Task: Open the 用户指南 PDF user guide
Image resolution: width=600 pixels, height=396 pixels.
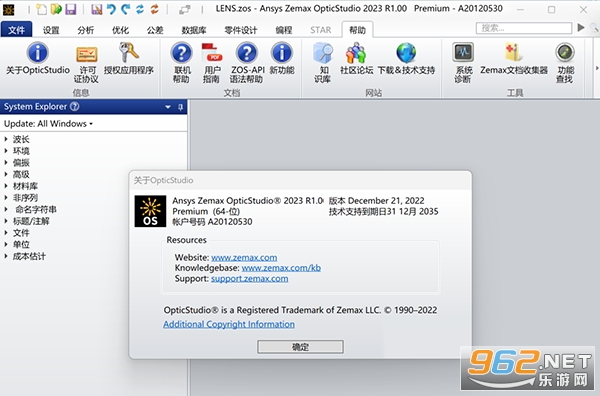Action: click(212, 53)
